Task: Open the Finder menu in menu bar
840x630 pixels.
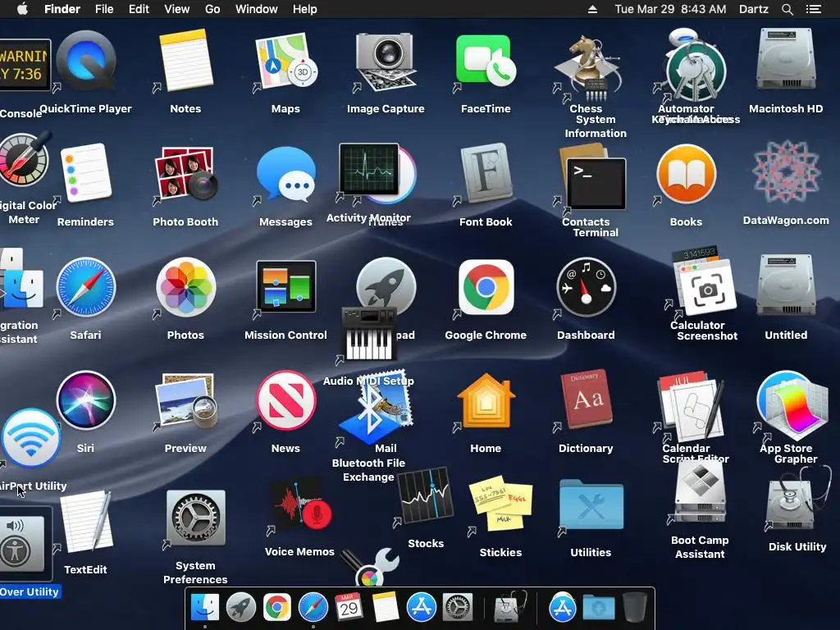Action: pyautogui.click(x=62, y=9)
